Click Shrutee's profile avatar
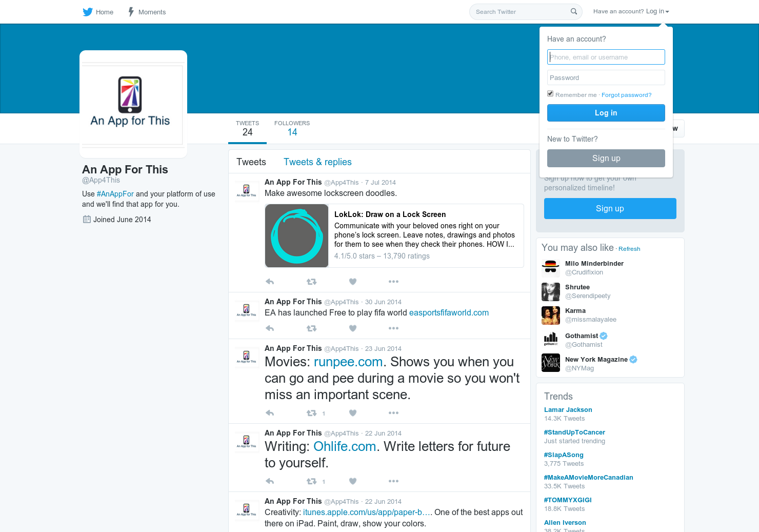 tap(551, 292)
